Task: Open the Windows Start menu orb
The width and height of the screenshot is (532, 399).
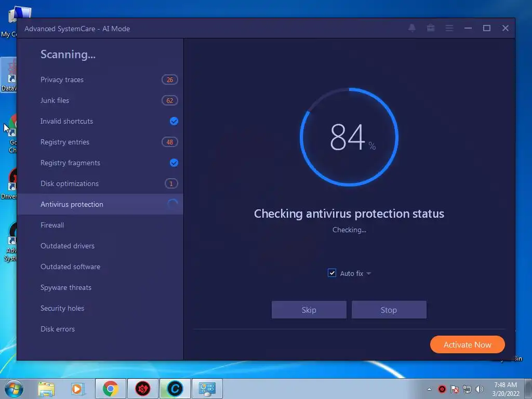Action: (x=14, y=389)
